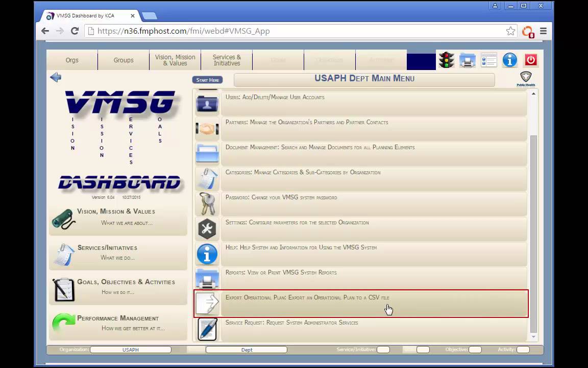Screen dimensions: 588x368
Task: Open the checklist icon in top toolbar
Action: (488, 60)
